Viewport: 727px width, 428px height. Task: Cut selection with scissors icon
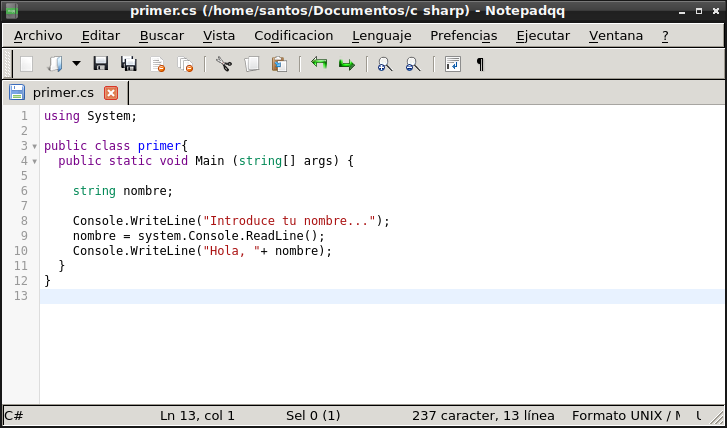pyautogui.click(x=224, y=64)
